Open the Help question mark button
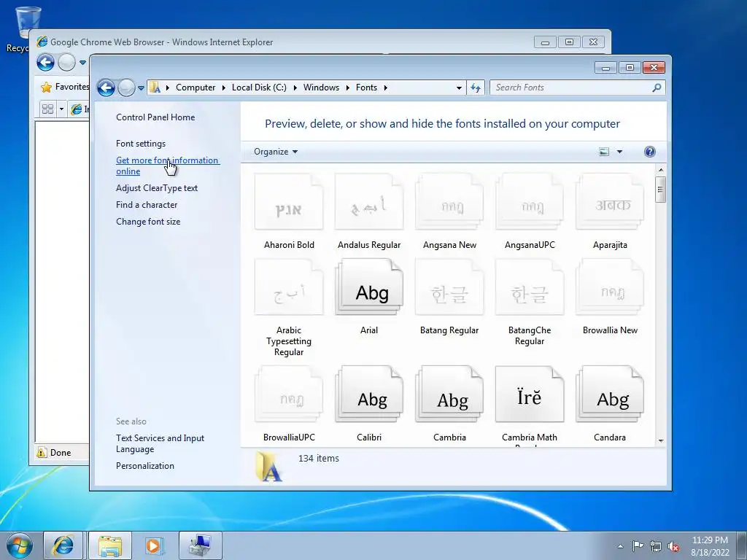The height and width of the screenshot is (560, 747). tap(650, 152)
